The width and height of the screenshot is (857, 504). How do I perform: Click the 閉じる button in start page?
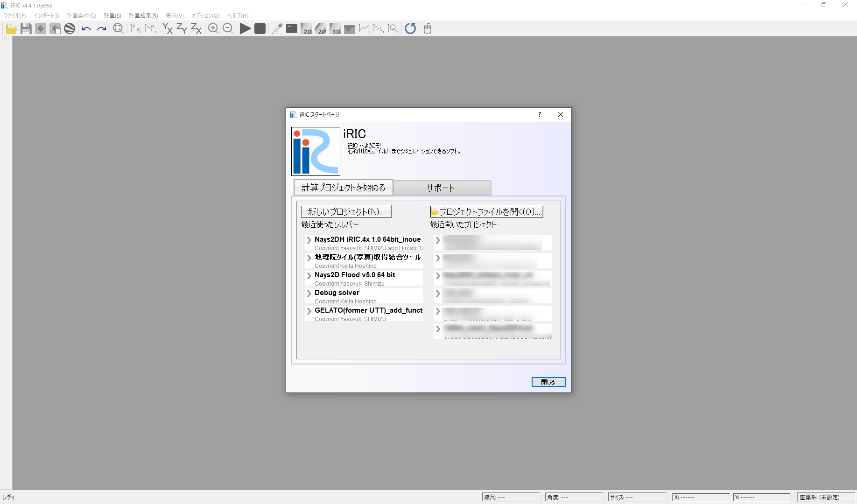548,382
